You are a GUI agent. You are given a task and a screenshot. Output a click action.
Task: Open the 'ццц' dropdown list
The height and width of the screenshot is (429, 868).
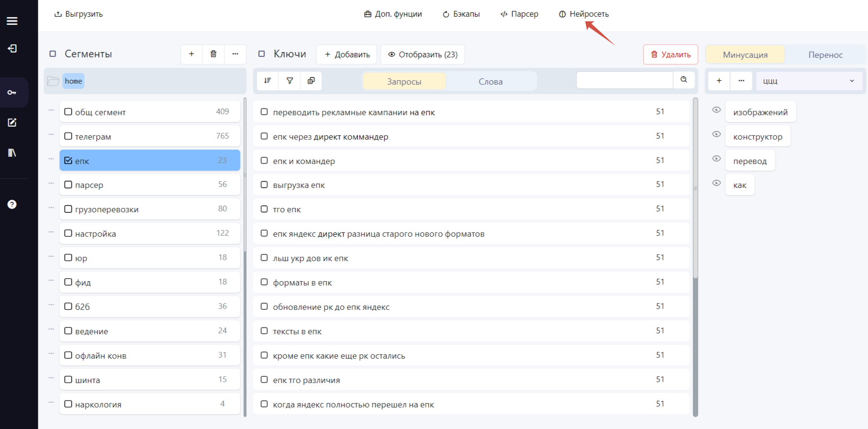click(x=809, y=81)
